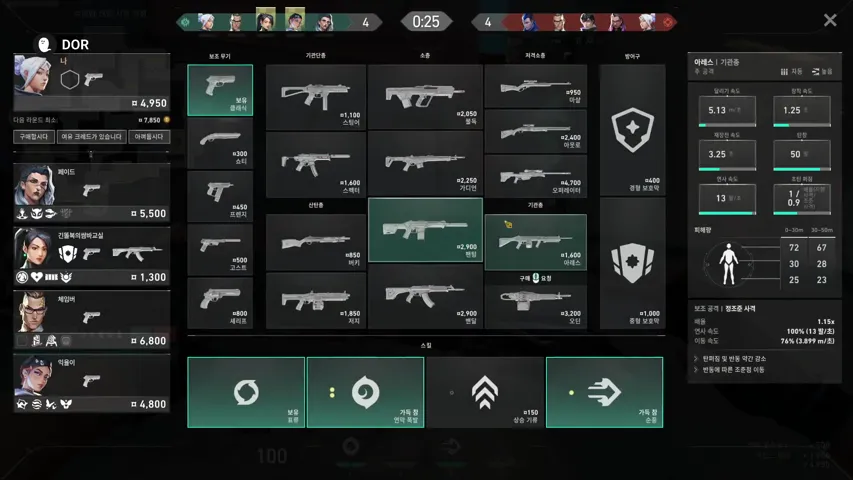Click the 소총 rifles category header
This screenshot has height=480, width=853.
[425, 56]
